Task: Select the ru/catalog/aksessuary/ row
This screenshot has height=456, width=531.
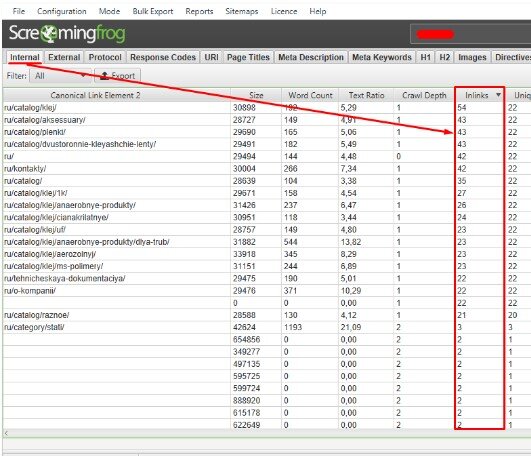Action: (x=267, y=120)
